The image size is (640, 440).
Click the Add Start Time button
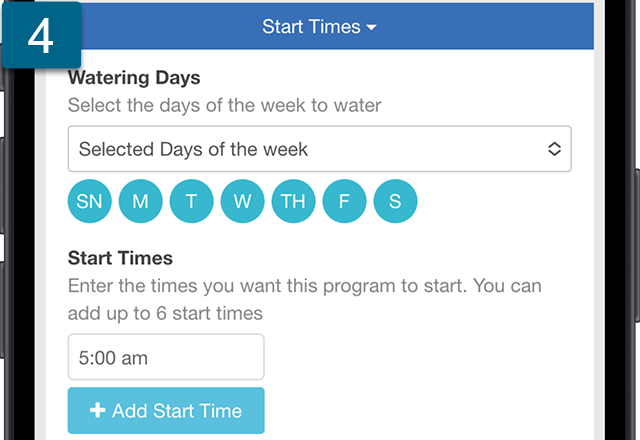166,411
